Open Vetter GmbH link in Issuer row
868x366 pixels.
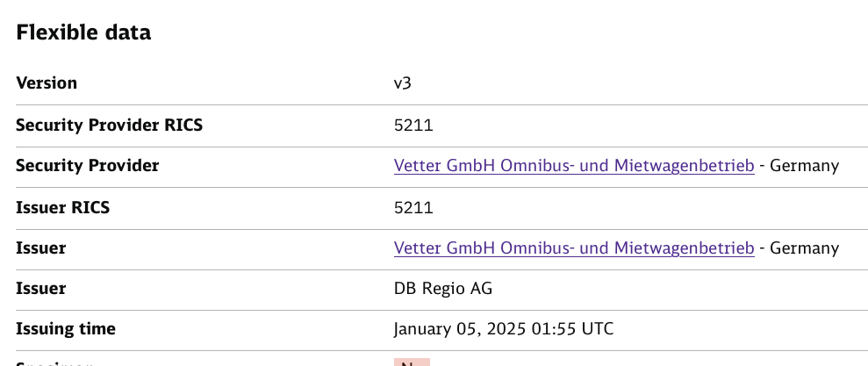(x=574, y=248)
